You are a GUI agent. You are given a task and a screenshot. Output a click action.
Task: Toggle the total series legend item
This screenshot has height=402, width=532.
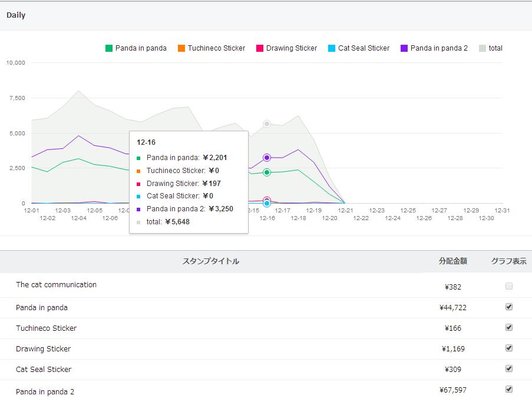coord(491,48)
